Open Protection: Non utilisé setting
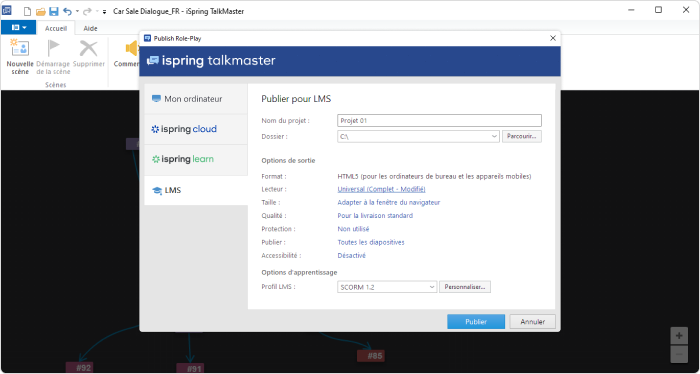 coord(353,229)
